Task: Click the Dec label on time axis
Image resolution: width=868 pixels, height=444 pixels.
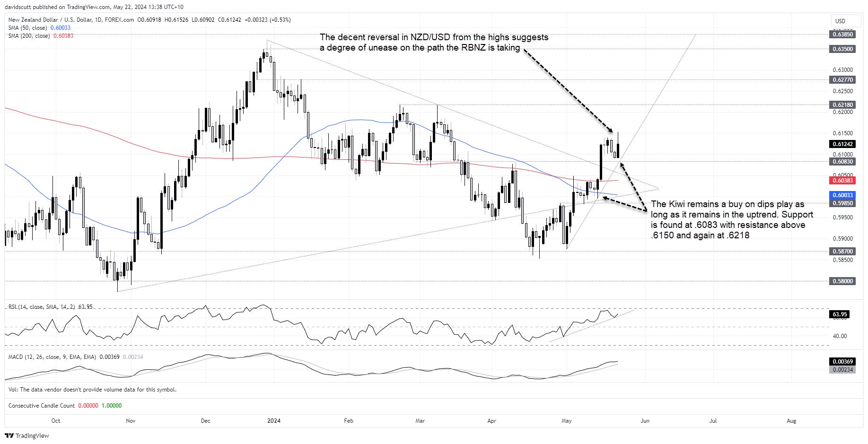Action: point(205,421)
